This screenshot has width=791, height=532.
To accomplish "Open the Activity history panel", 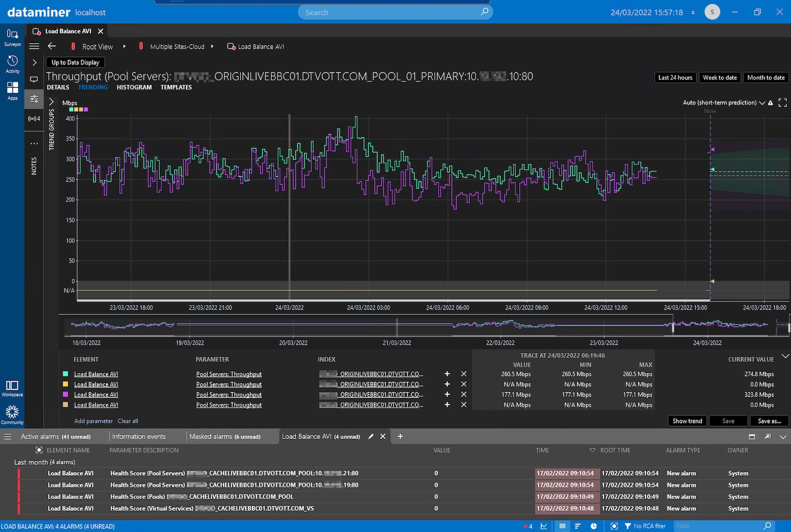I will click(12, 64).
